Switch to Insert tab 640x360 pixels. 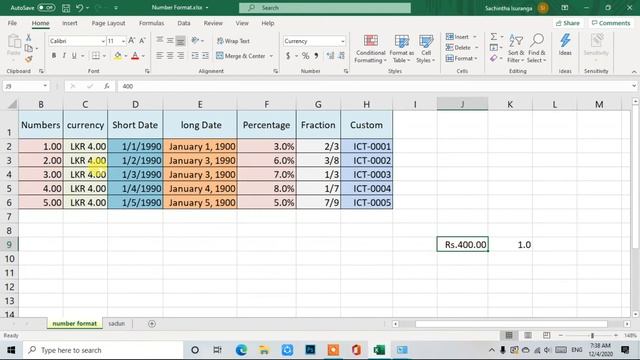point(70,23)
